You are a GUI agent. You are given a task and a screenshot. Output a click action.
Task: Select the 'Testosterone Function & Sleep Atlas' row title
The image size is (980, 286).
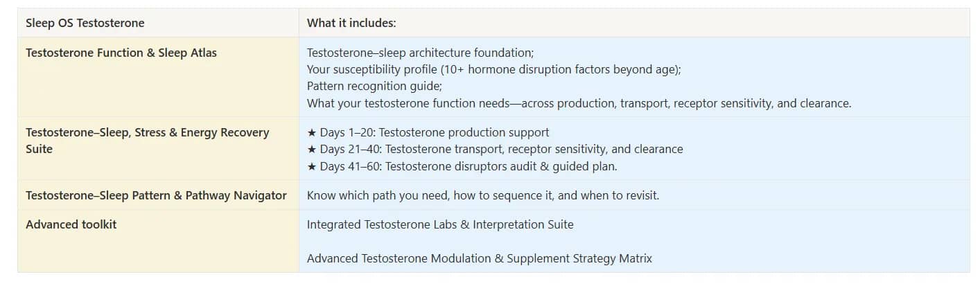coord(121,53)
